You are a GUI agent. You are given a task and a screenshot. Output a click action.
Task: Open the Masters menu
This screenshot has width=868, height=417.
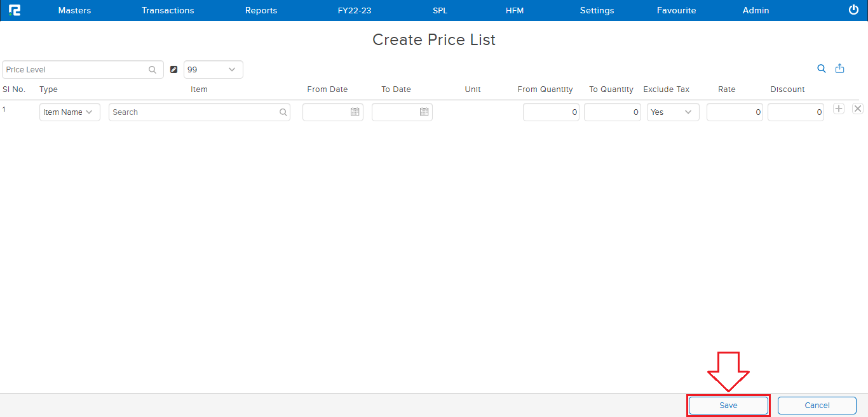[x=74, y=10]
